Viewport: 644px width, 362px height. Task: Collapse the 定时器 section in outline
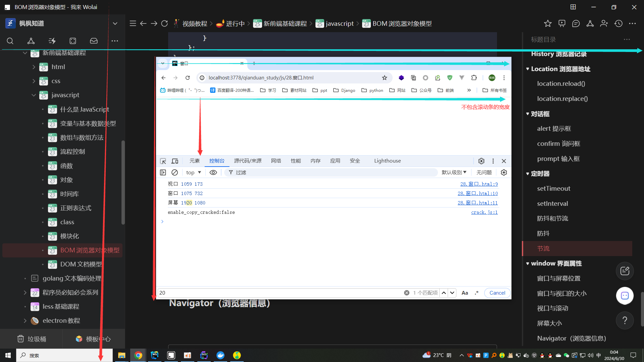[x=528, y=174]
